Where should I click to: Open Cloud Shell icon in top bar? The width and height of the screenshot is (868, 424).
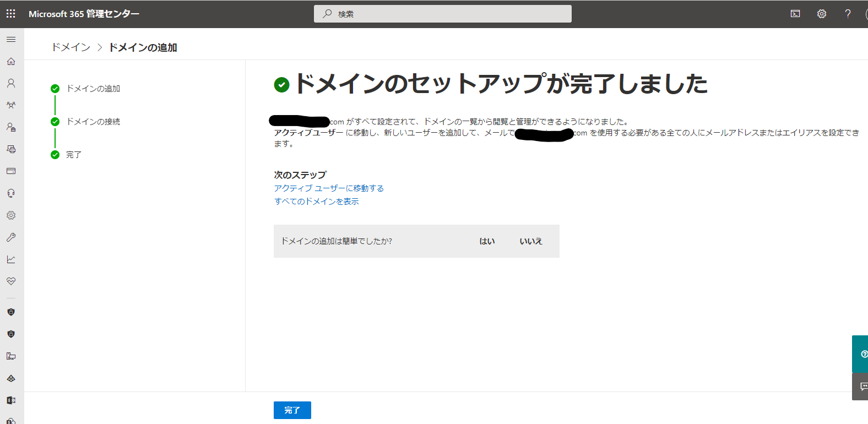pyautogui.click(x=795, y=14)
